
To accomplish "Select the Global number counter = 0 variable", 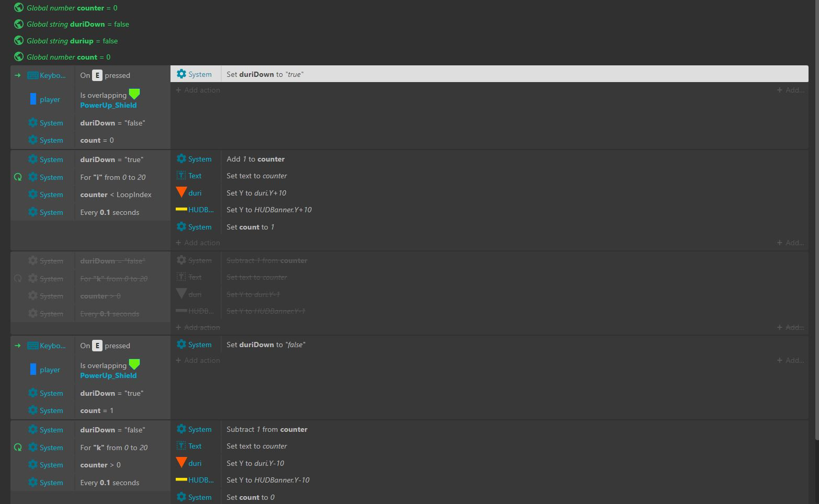I will coord(72,8).
